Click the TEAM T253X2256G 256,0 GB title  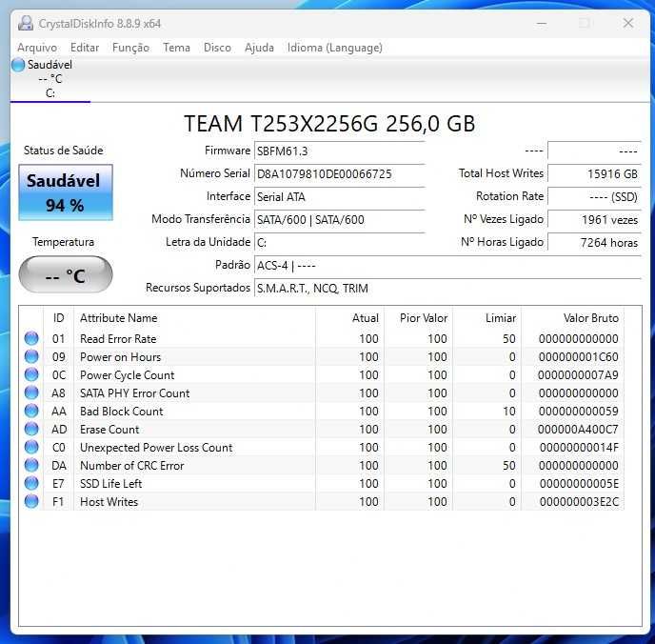[x=329, y=124]
